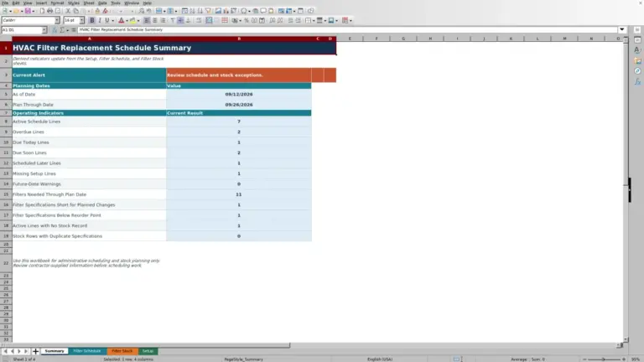The height and width of the screenshot is (362, 644).
Task: Go to first sheet arrow
Action: 5,351
